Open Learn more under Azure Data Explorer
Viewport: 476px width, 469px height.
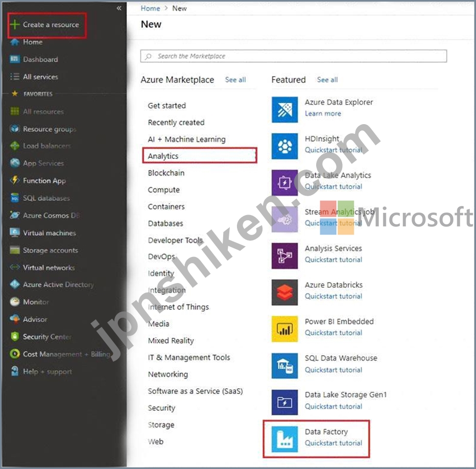[323, 113]
